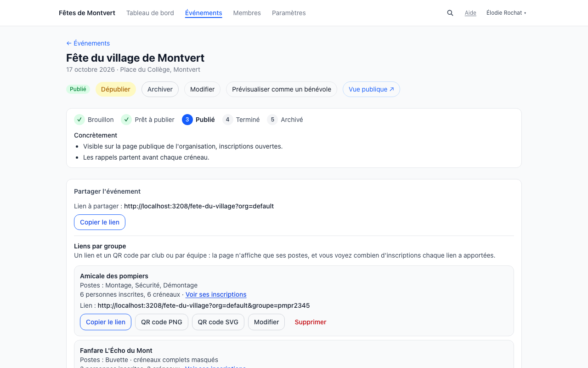Viewport: 588px width, 368px height.
Task: Click step 3 Publié circle
Action: (x=187, y=120)
